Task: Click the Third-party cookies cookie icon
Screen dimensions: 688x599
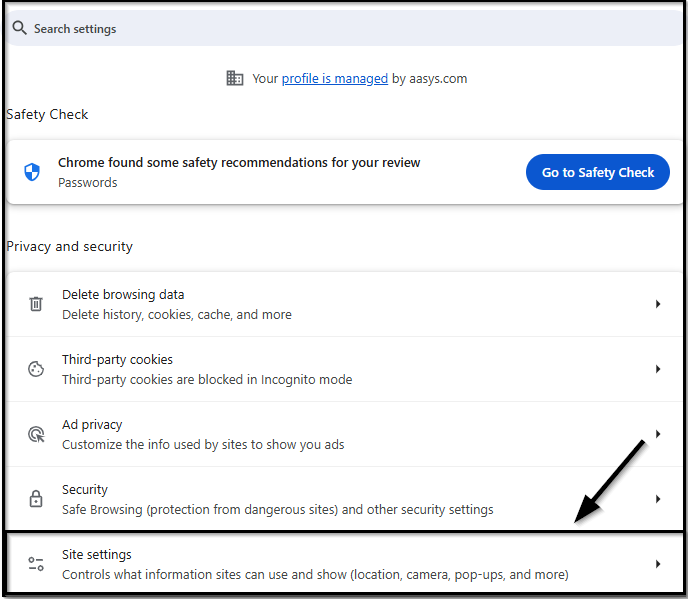Action: (36, 369)
